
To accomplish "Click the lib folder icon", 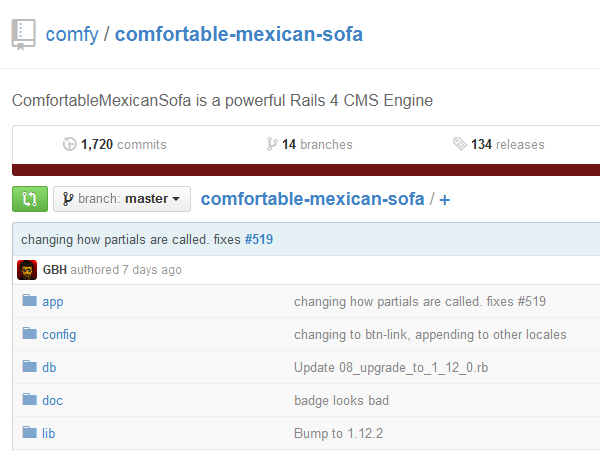I will pyautogui.click(x=29, y=433).
